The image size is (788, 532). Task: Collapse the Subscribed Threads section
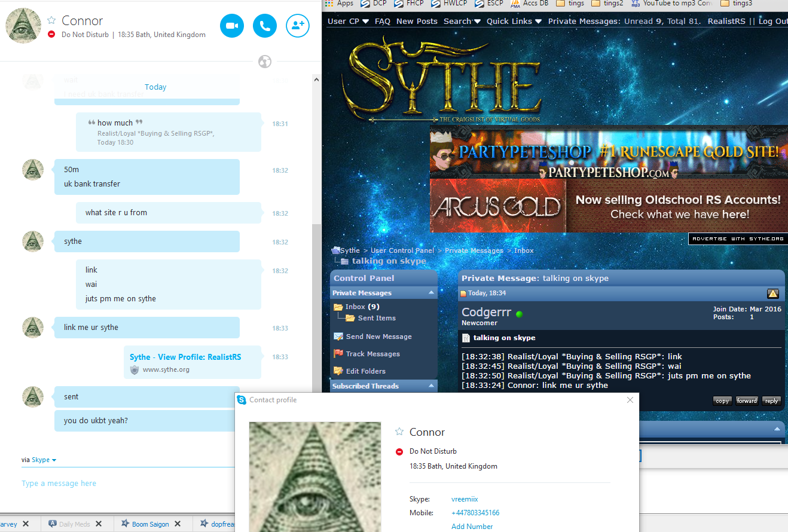[431, 386]
